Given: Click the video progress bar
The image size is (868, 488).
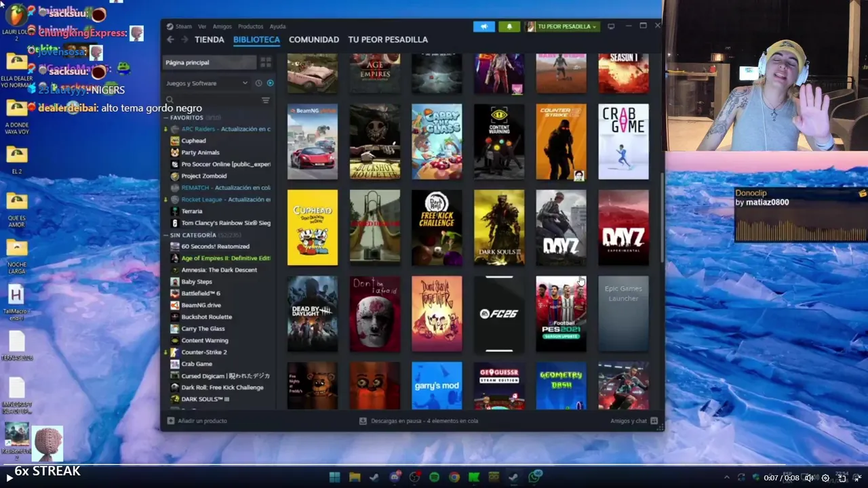Looking at the screenshot, I should (434, 465).
